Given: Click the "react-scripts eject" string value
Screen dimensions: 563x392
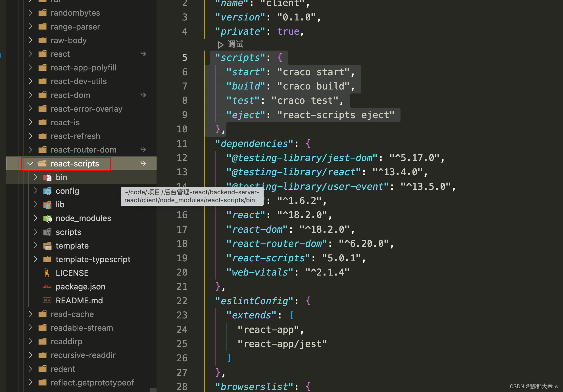Looking at the screenshot, I should [x=336, y=115].
